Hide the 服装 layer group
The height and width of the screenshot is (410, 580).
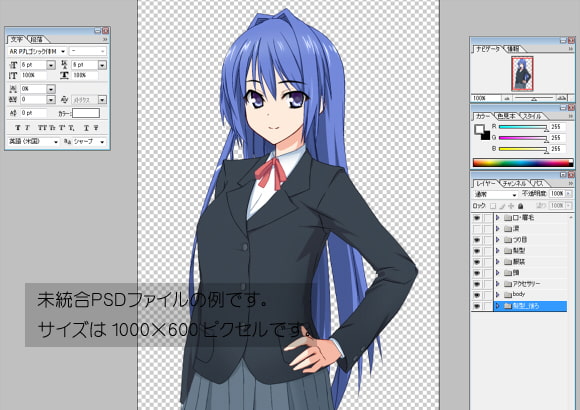477,262
